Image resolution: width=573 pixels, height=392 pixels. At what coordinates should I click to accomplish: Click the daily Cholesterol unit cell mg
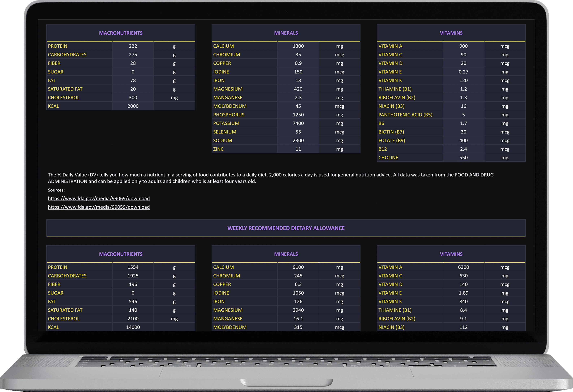point(174,98)
